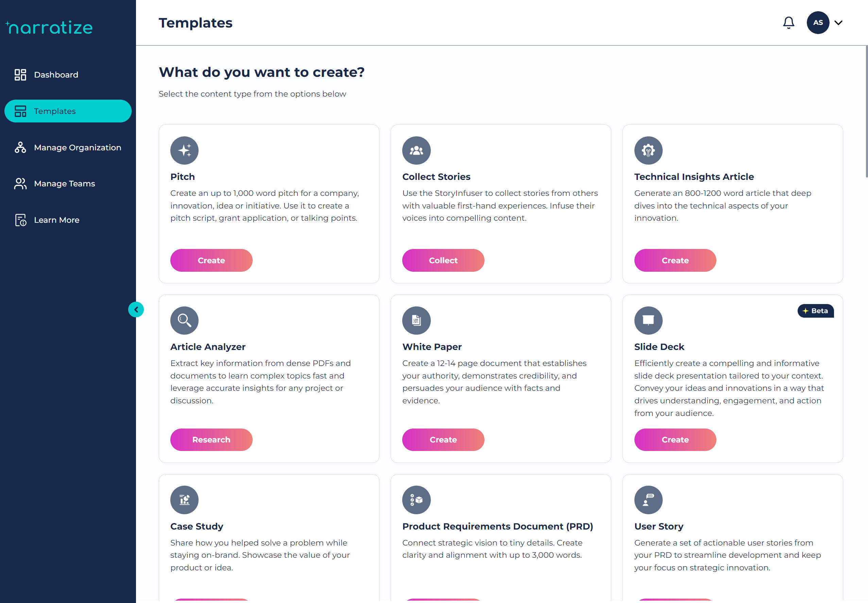
Task: Click the Collect Stories people icon
Action: (416, 150)
